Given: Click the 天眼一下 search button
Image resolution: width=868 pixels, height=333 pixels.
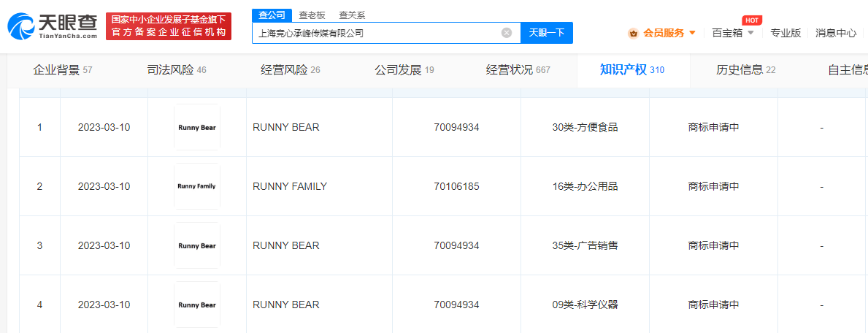Looking at the screenshot, I should (x=546, y=33).
